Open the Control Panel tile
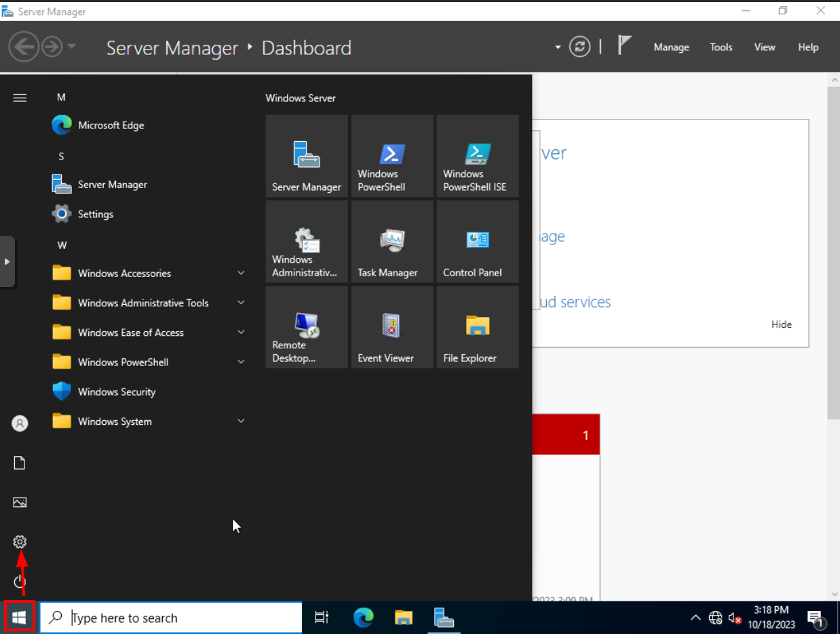840x634 pixels. (x=477, y=242)
